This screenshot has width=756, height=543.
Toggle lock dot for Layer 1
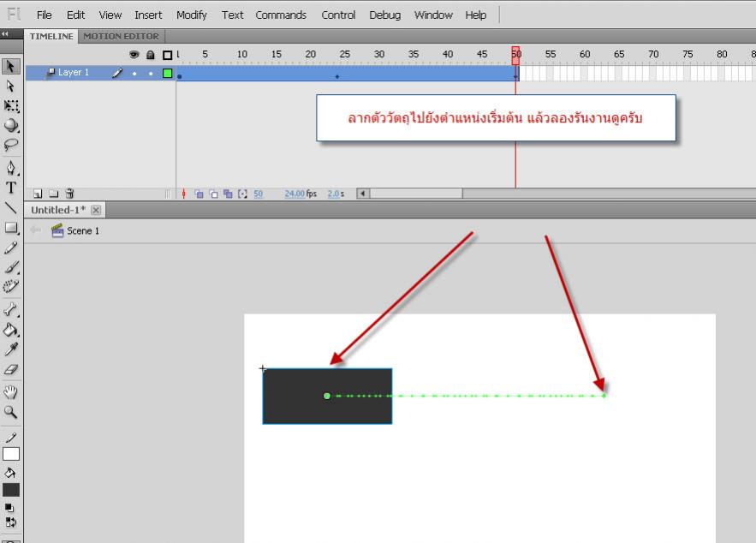click(x=151, y=73)
